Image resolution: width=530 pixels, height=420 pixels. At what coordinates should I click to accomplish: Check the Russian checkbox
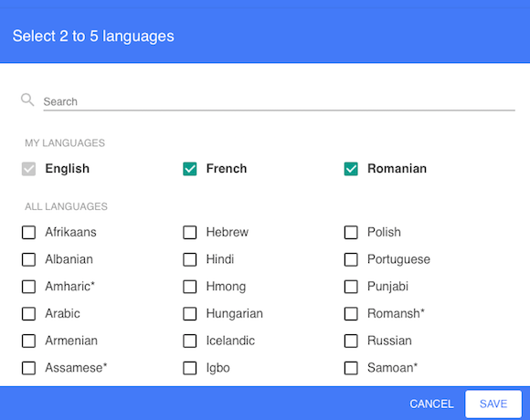tap(351, 341)
